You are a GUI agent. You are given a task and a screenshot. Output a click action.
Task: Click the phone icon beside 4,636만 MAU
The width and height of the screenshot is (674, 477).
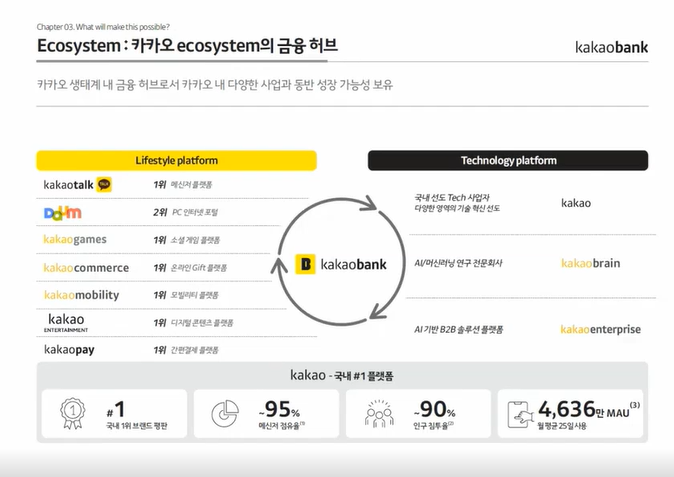[x=520, y=413]
